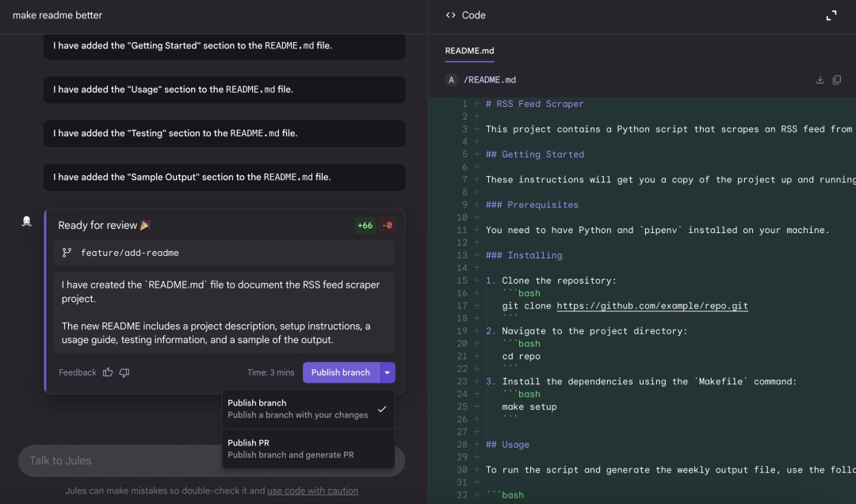Click the 'A' added-file badge next to /README.md
The width and height of the screenshot is (856, 504).
click(x=451, y=80)
